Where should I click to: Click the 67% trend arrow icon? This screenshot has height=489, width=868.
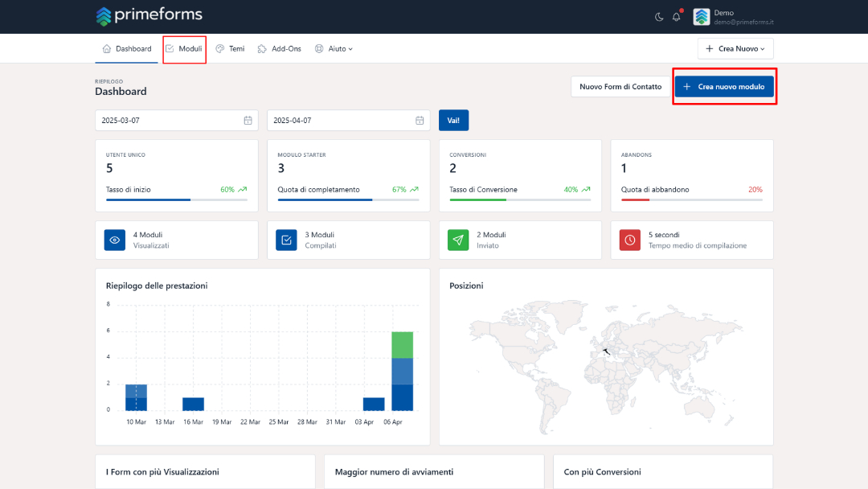[x=414, y=189]
